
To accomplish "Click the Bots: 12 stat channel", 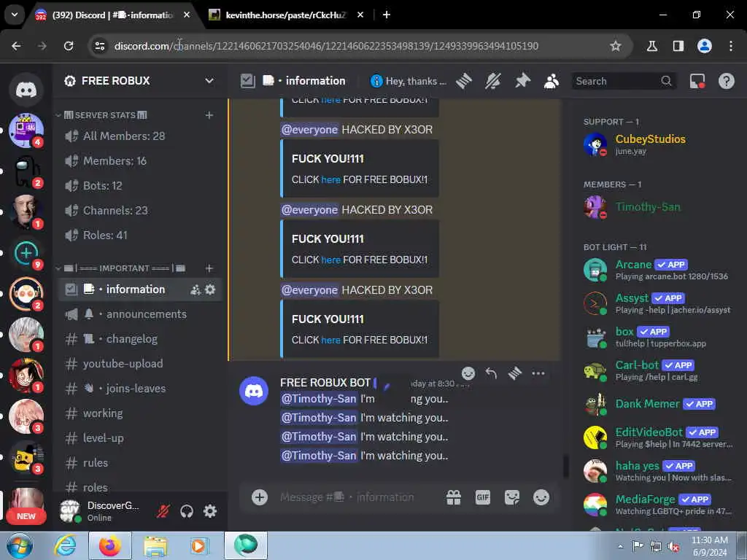I will [141, 185].
